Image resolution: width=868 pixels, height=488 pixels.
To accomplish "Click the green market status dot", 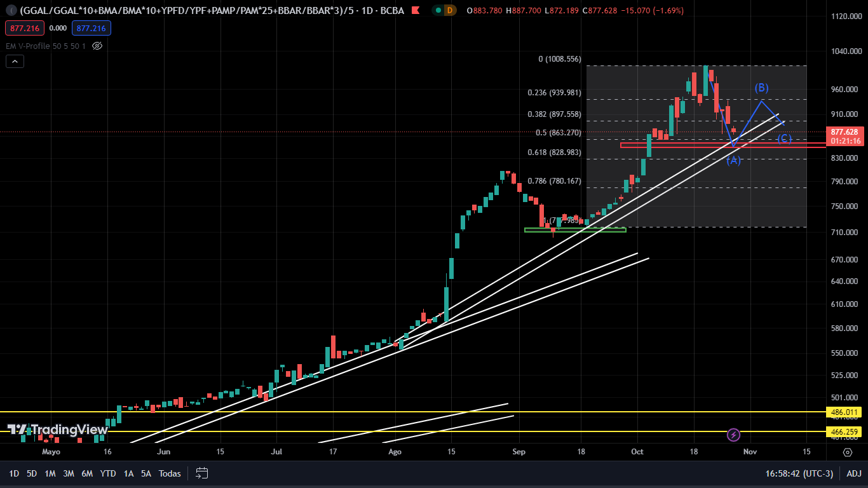I will (438, 10).
